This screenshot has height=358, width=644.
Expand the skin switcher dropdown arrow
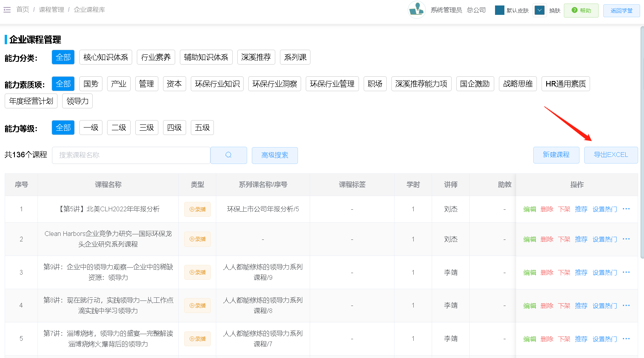pos(540,10)
